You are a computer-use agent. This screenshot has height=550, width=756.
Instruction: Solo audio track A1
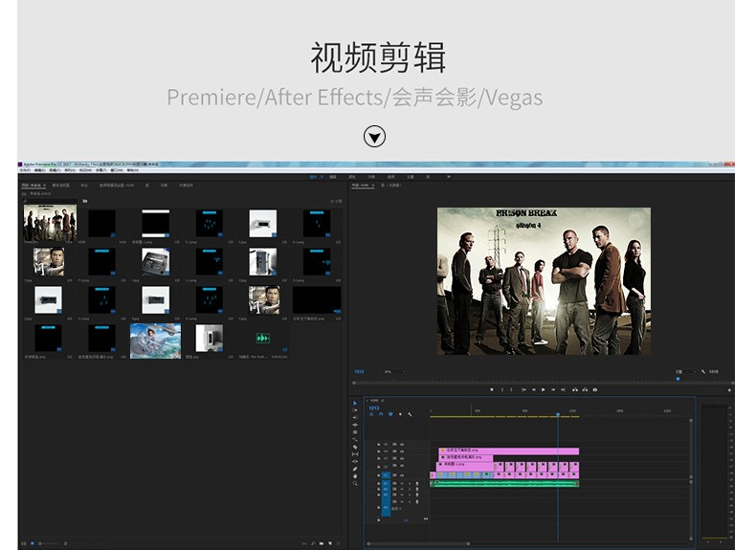click(x=410, y=483)
